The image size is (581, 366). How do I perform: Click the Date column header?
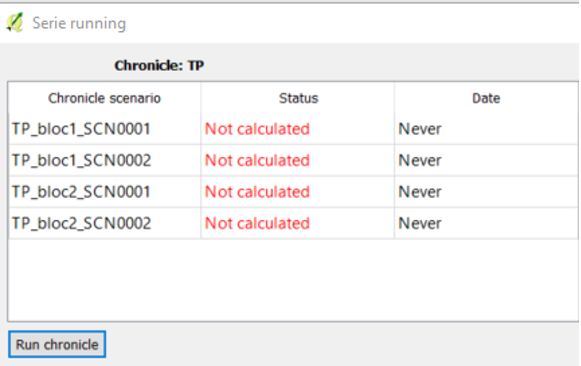(x=486, y=98)
